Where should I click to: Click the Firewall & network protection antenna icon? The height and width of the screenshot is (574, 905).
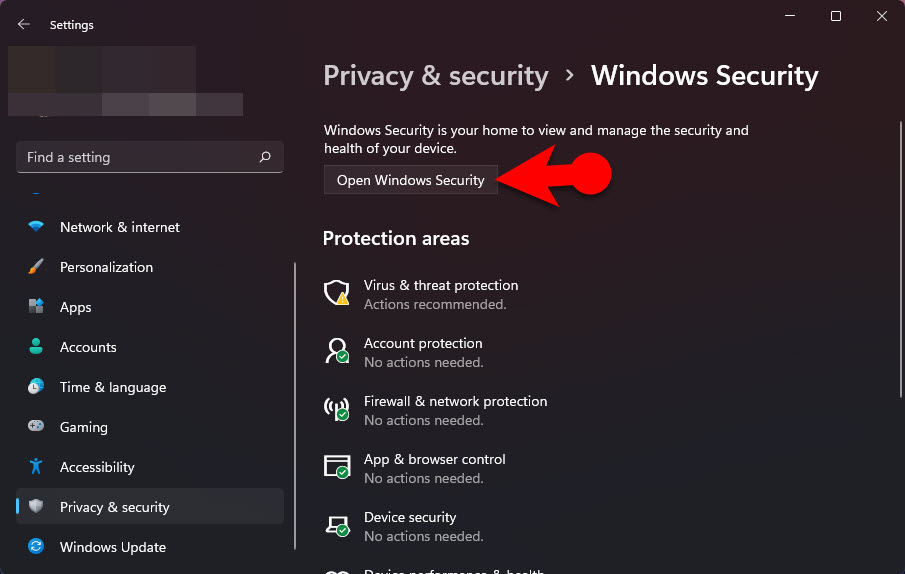click(x=336, y=408)
